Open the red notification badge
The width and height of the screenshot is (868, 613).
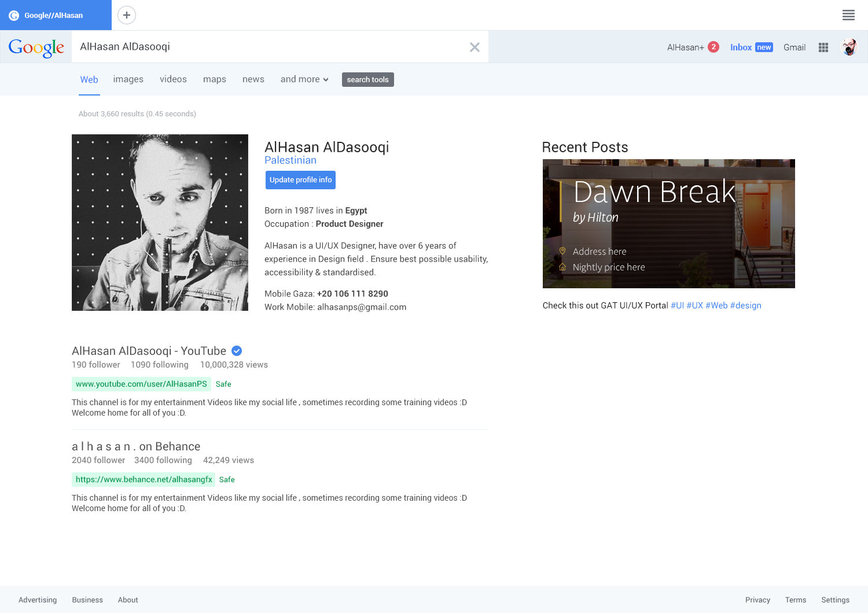[713, 47]
